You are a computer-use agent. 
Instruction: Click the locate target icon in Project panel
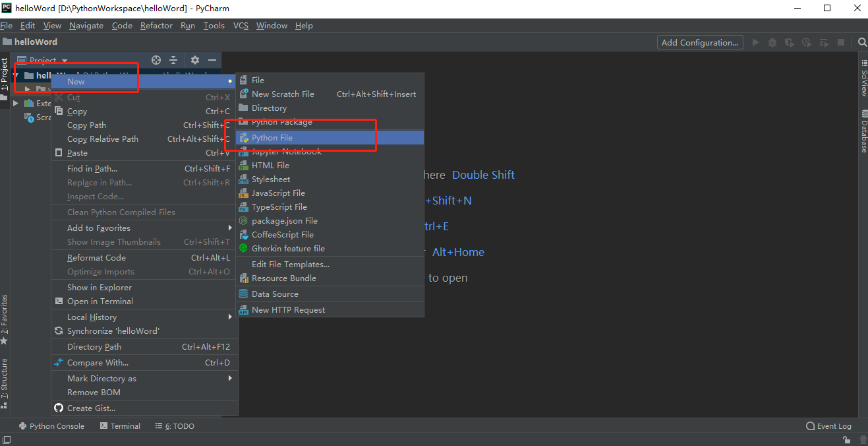click(x=156, y=60)
